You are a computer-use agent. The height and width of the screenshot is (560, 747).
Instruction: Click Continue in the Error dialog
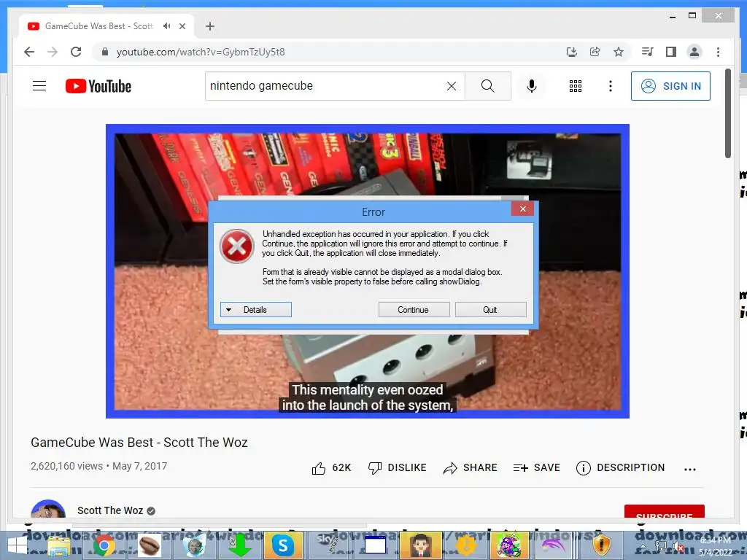pos(414,309)
